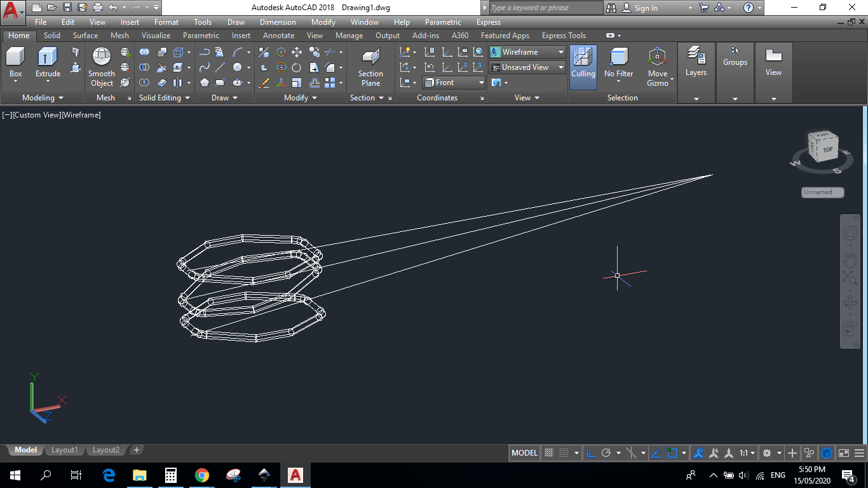868x488 pixels.
Task: Click the Offset modify tool
Action: 314,83
